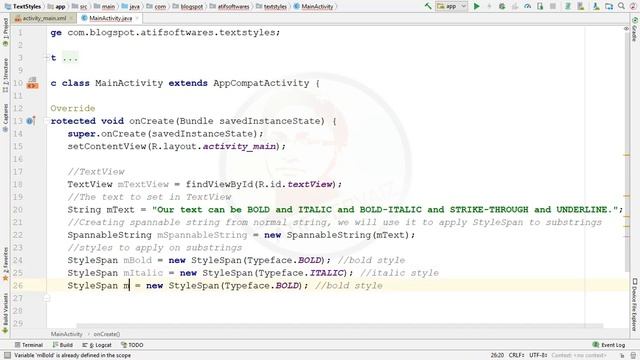Click the lock read-only status icon
Screen dimensions: 640x360
click(622, 356)
